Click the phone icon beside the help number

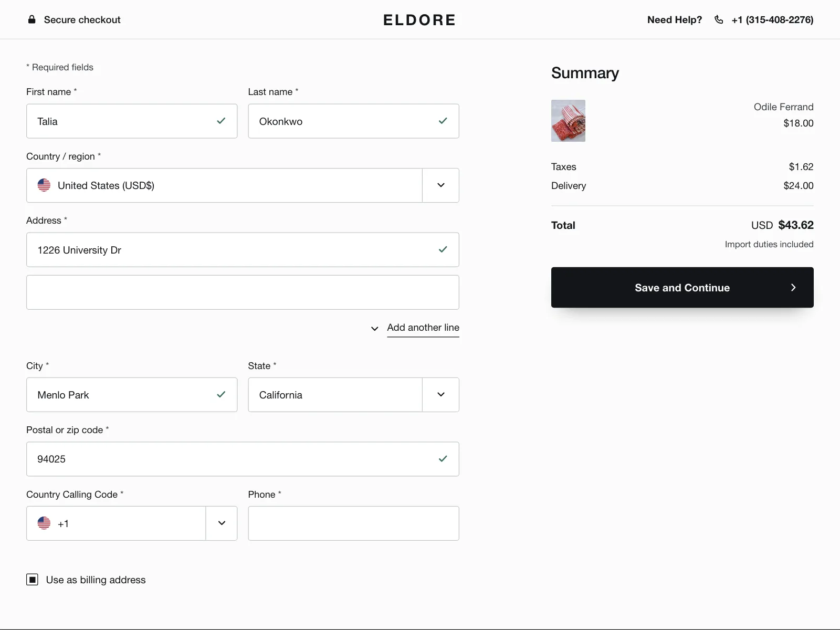[719, 19]
